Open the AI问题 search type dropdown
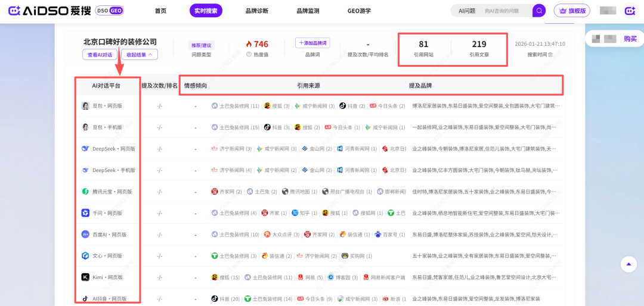This screenshot has height=306, width=644. click(466, 11)
